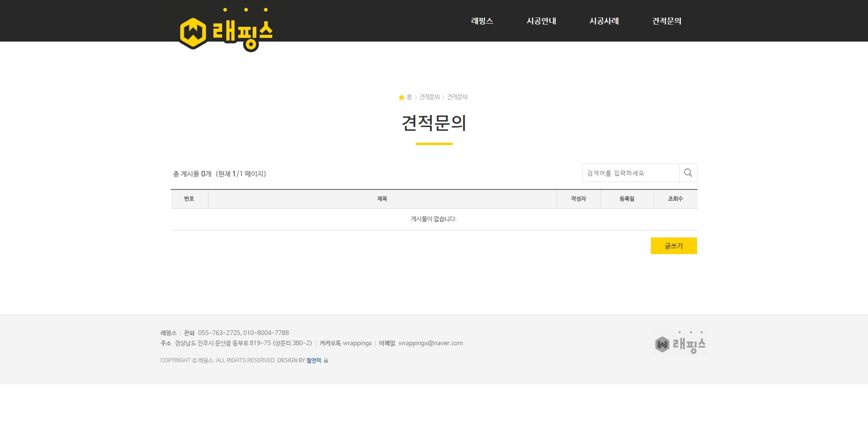Select 견적문의 in the top navigation bar

point(666,21)
